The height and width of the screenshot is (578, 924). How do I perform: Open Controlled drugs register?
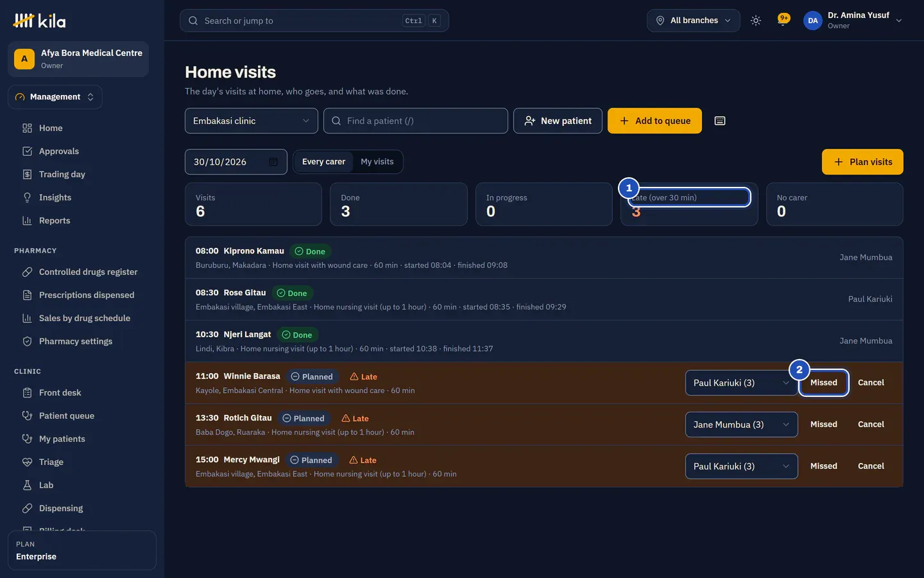tap(82, 272)
